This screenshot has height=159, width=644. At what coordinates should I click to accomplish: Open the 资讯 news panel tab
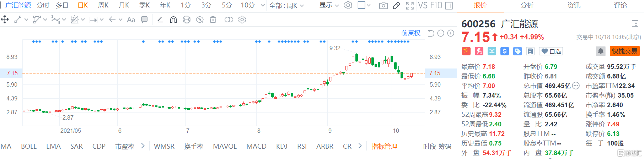[x=574, y=5]
